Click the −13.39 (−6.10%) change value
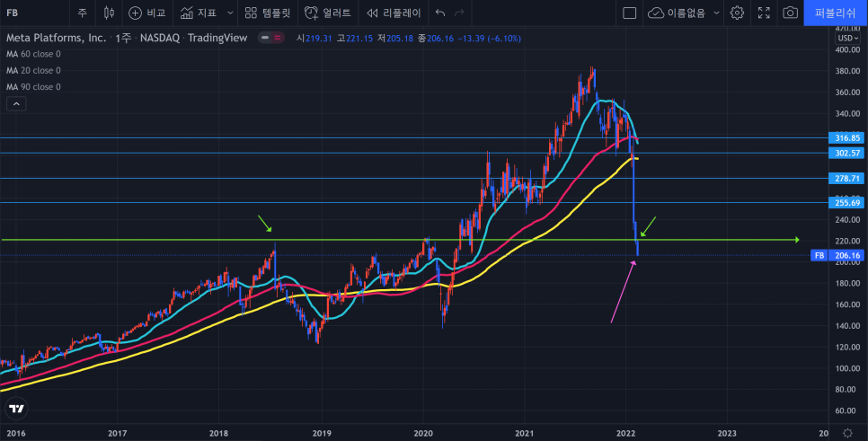 click(x=490, y=39)
